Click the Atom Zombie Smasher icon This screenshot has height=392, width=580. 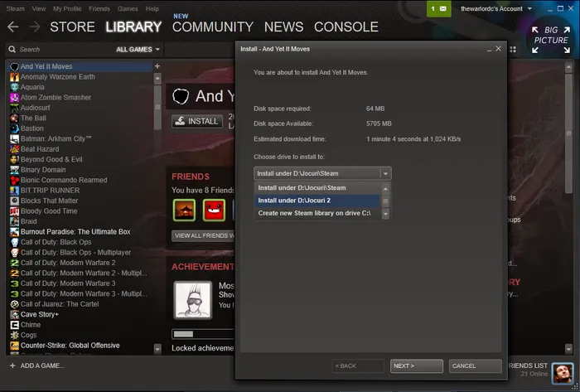tap(14, 98)
